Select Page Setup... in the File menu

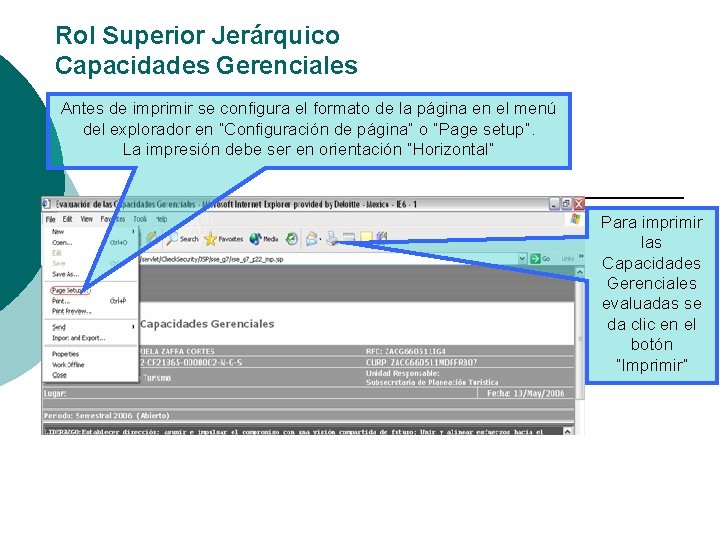(x=70, y=290)
